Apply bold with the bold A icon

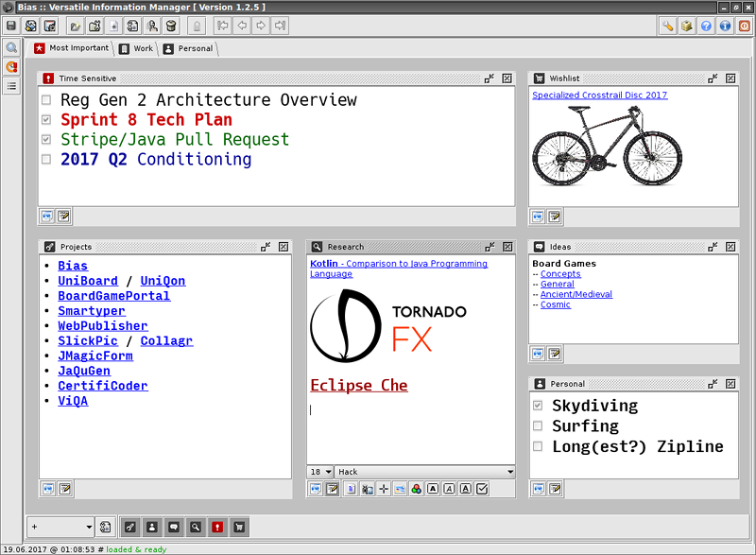coord(433,489)
